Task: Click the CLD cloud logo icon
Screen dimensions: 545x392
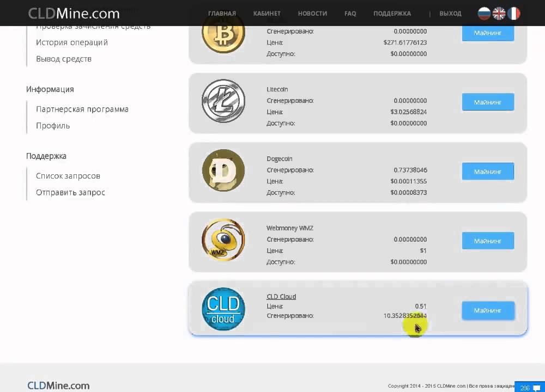Action: point(223,309)
